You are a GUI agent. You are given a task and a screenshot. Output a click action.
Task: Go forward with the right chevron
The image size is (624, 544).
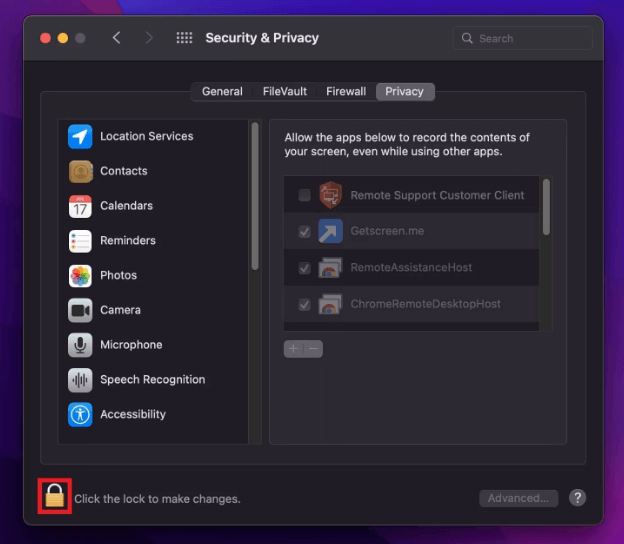click(x=149, y=38)
